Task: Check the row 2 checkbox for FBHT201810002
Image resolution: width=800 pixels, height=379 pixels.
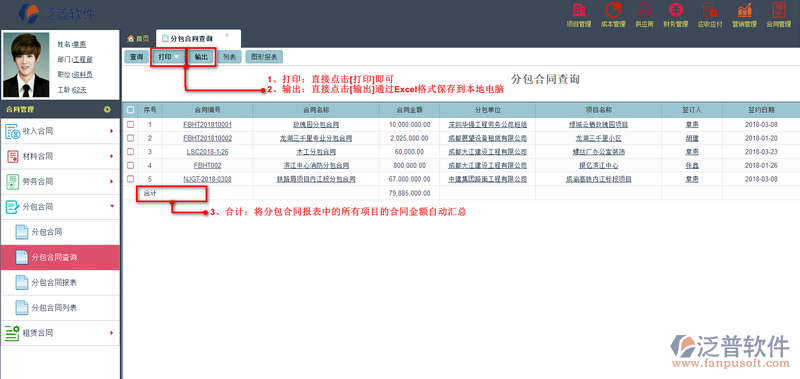Action: 130,138
